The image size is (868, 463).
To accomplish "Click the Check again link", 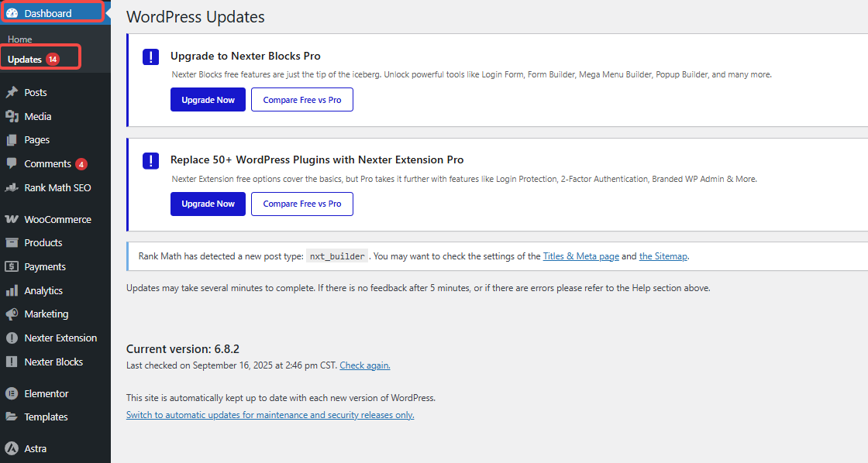I will pyautogui.click(x=364, y=365).
